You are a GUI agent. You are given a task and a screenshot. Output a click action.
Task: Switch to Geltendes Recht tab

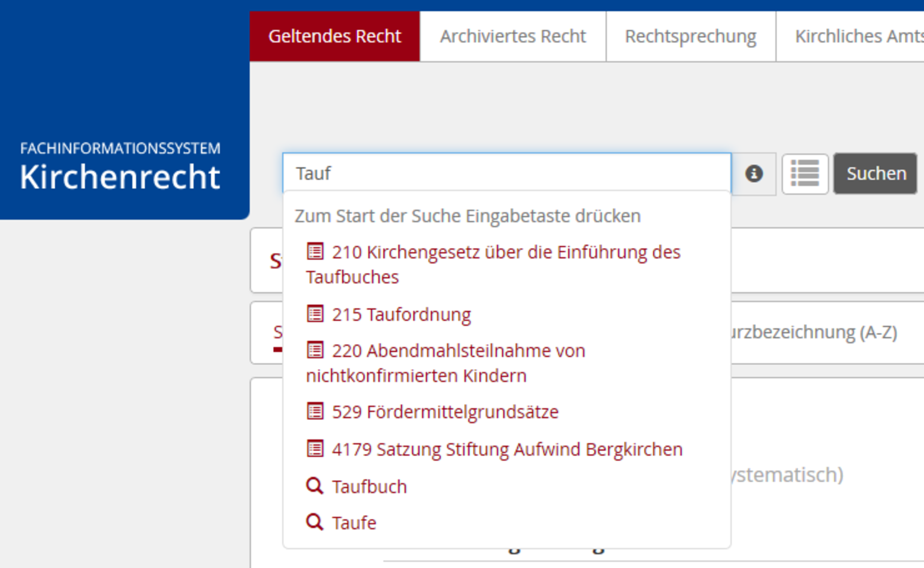tap(334, 36)
